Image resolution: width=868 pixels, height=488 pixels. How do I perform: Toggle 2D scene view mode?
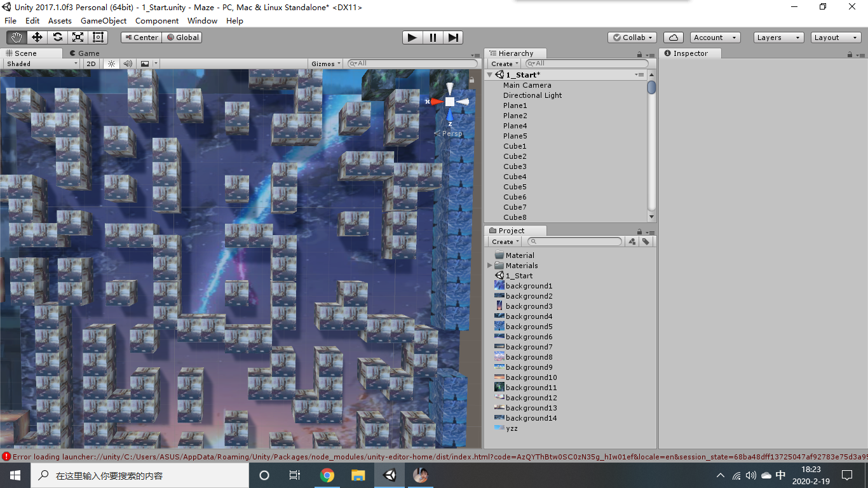coord(91,64)
